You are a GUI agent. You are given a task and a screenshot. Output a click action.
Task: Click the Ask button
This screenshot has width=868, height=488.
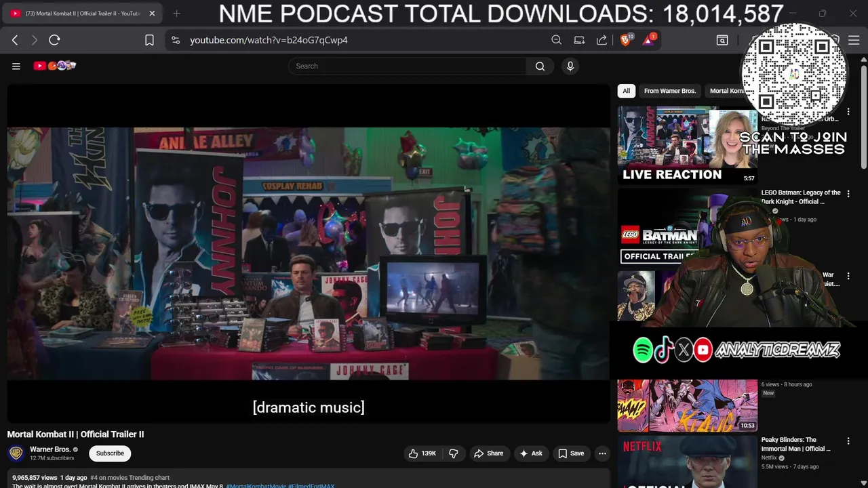point(531,453)
